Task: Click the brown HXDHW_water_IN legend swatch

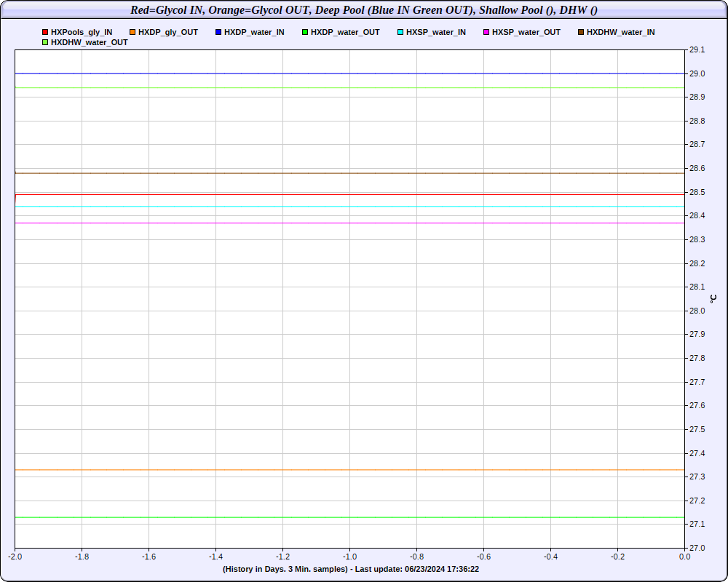Action: pyautogui.click(x=581, y=33)
